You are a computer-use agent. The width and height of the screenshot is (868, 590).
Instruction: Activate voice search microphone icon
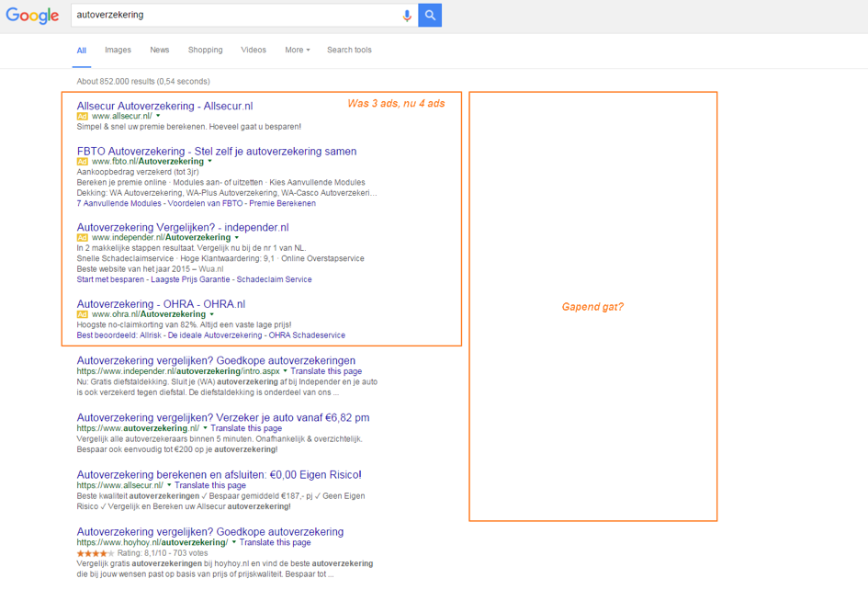click(x=407, y=16)
